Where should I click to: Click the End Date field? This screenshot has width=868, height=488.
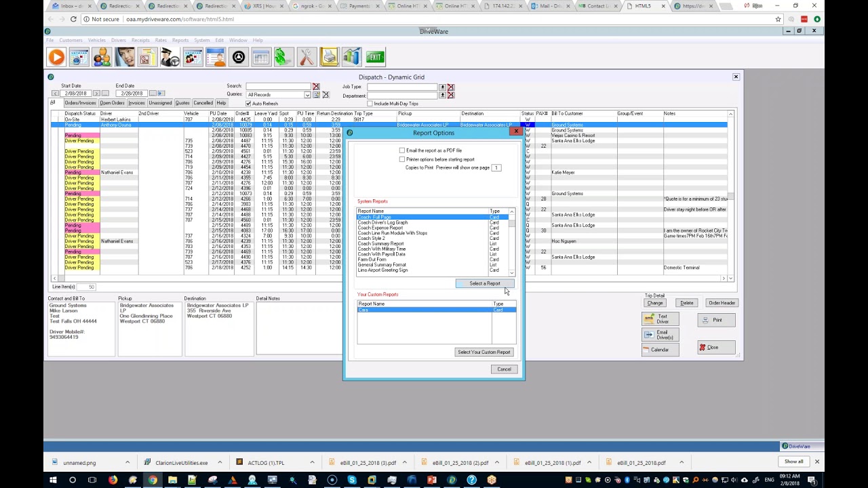coord(132,94)
